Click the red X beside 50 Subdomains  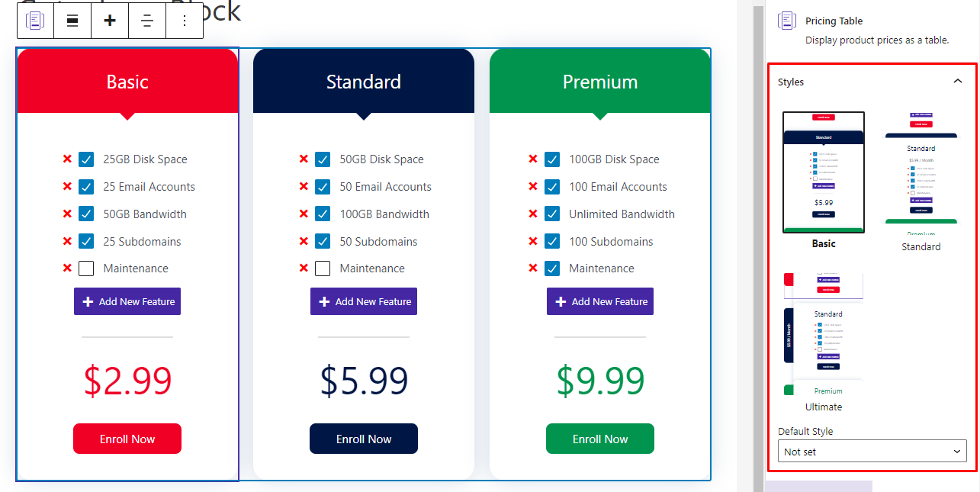pyautogui.click(x=304, y=241)
